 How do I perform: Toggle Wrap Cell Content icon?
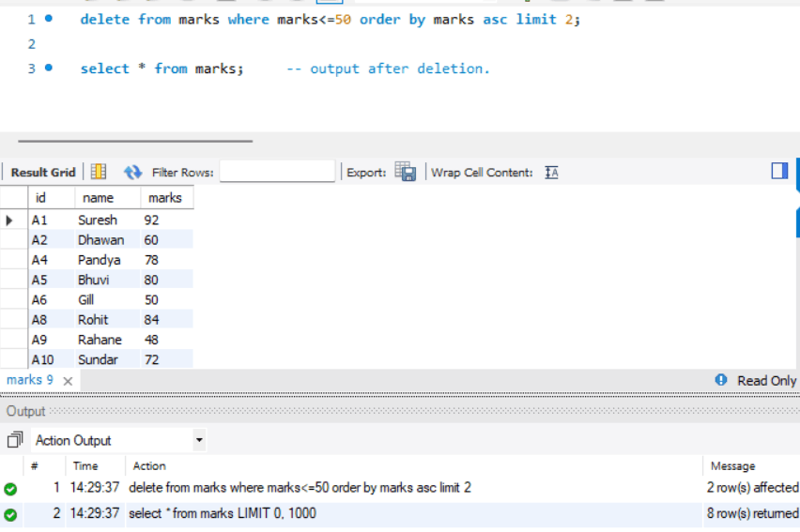tap(551, 173)
